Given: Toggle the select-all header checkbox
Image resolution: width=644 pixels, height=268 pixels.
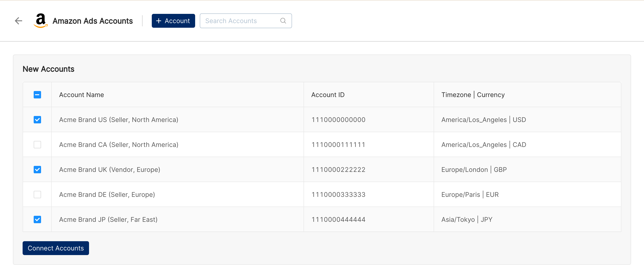Looking at the screenshot, I should [x=37, y=95].
